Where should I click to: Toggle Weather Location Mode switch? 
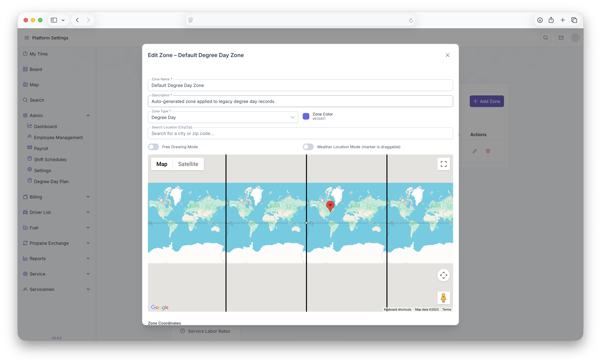click(x=308, y=147)
